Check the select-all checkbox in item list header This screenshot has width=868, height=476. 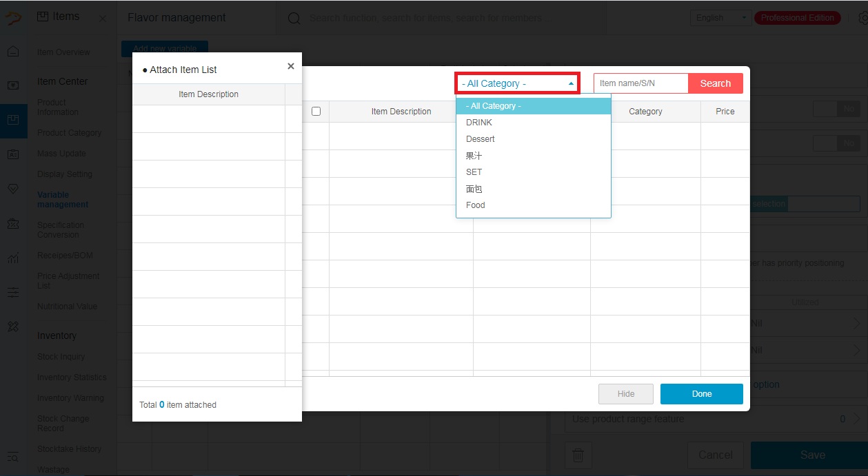click(x=316, y=111)
